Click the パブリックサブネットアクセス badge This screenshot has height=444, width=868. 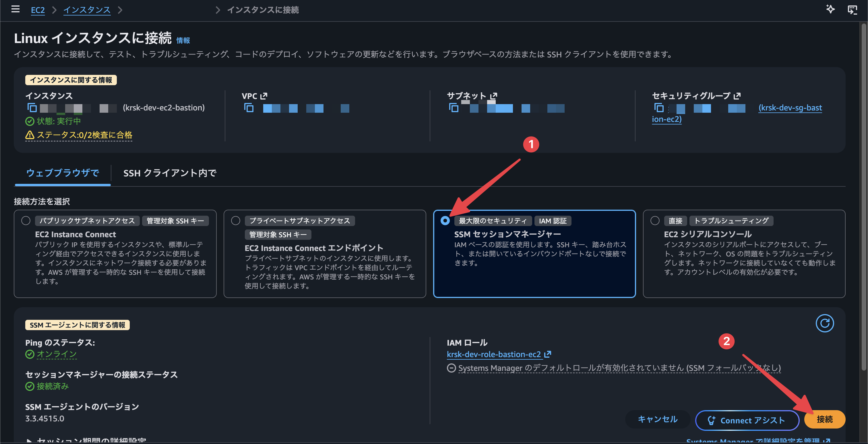[87, 221]
